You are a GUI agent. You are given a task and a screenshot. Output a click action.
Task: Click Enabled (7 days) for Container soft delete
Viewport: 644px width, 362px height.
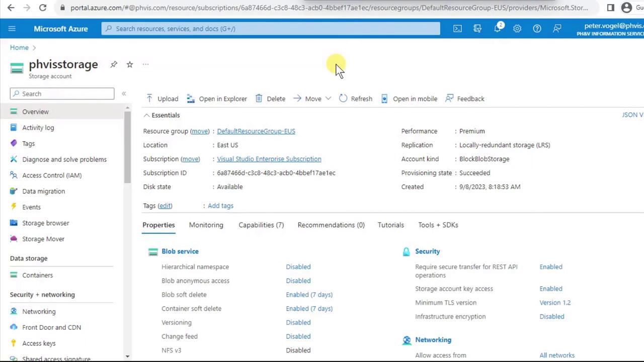click(309, 309)
